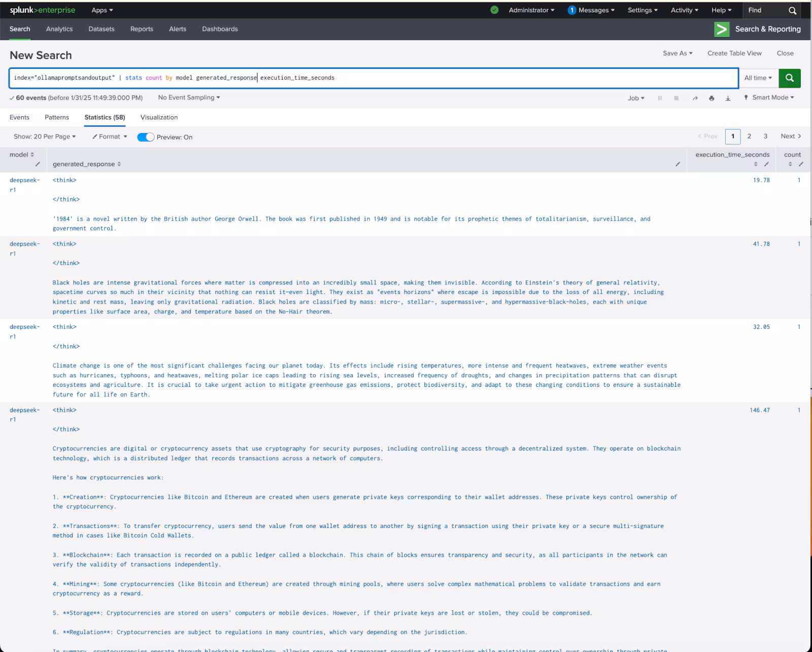Export results with download icon

pos(728,98)
